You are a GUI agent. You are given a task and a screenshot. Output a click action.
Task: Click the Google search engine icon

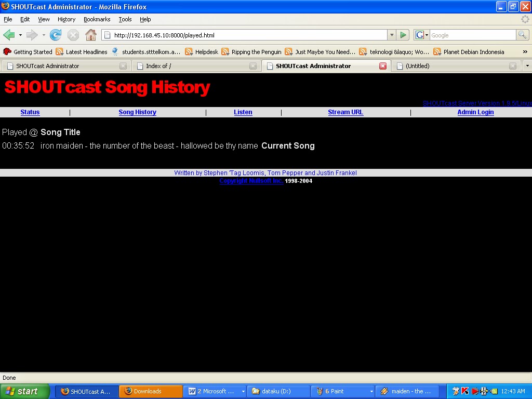420,35
